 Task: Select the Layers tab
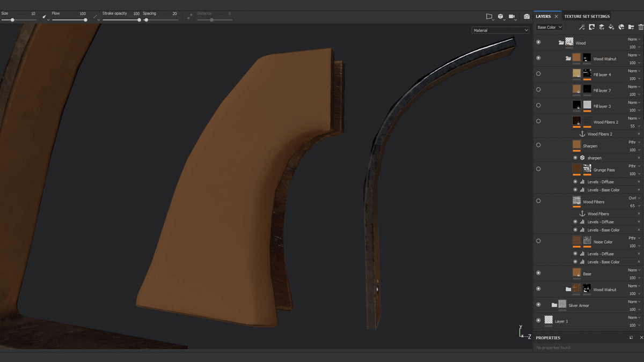click(543, 17)
